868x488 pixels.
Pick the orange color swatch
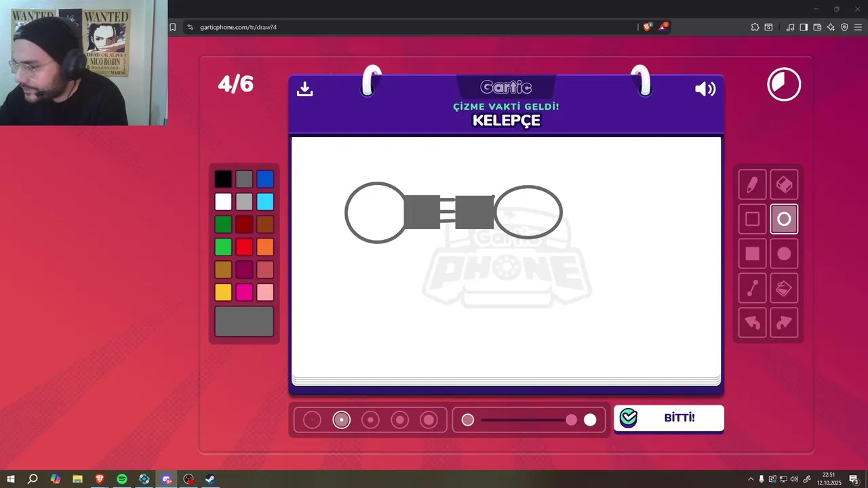point(265,247)
